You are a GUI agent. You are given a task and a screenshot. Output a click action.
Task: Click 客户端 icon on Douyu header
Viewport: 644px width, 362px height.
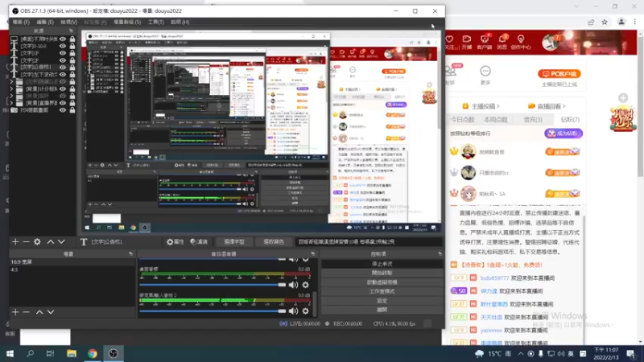485,42
